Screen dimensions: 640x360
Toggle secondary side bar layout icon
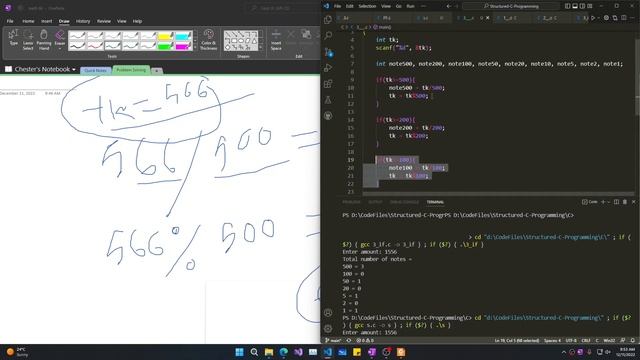582,6
